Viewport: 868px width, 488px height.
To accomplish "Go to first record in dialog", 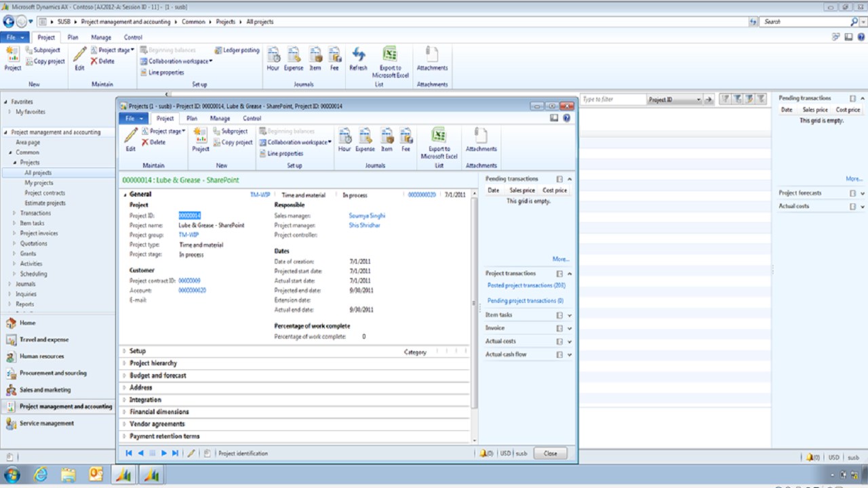I will coord(129,453).
